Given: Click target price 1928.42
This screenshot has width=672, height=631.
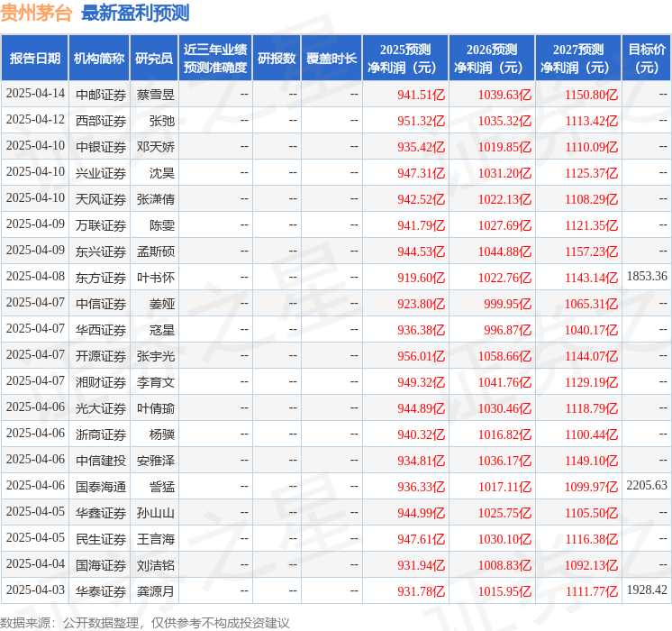Looking at the screenshot, I should [x=647, y=590].
